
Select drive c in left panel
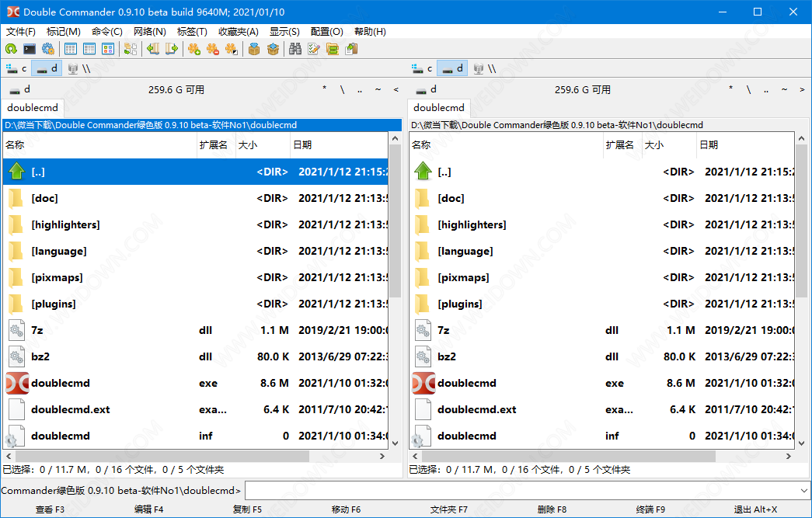pyautogui.click(x=16, y=68)
